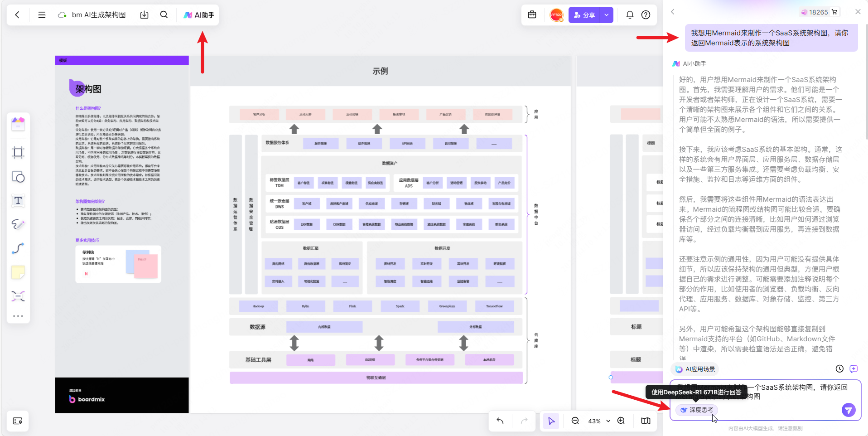Select the sticky note tool
The height and width of the screenshot is (436, 868).
(18, 272)
